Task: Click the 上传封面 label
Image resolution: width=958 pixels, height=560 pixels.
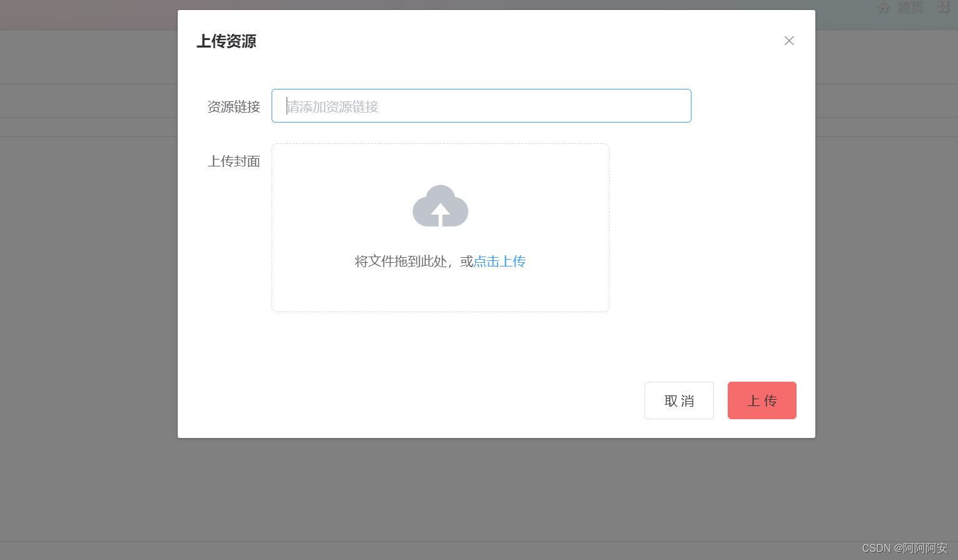Action: pos(233,161)
